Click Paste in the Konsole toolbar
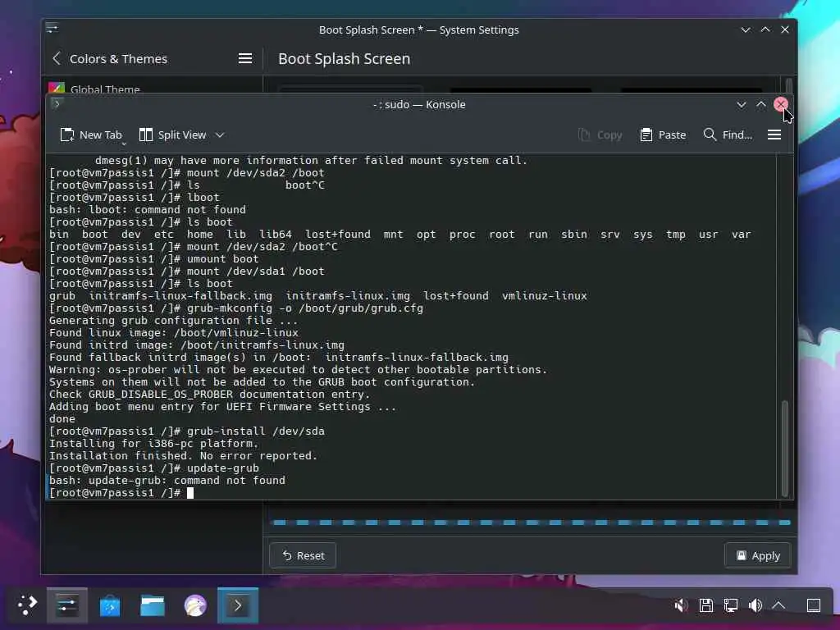This screenshot has width=840, height=630. 663,135
